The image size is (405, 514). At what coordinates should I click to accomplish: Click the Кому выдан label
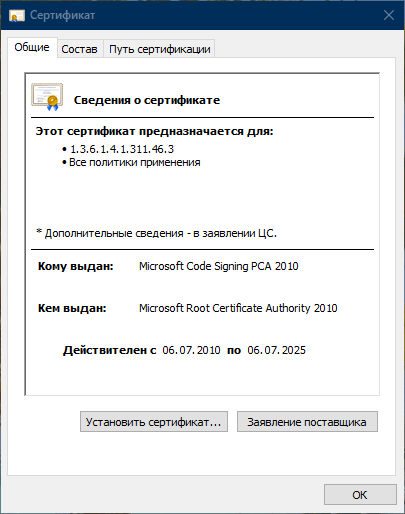coord(76,266)
